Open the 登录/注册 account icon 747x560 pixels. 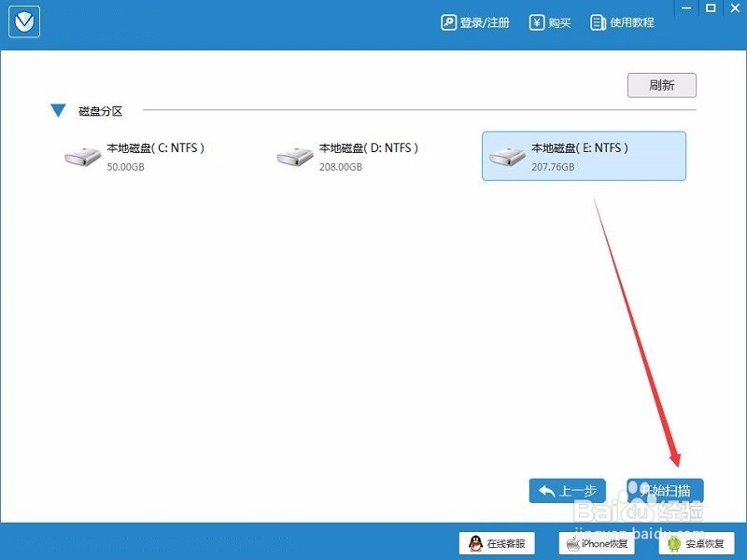pyautogui.click(x=450, y=22)
